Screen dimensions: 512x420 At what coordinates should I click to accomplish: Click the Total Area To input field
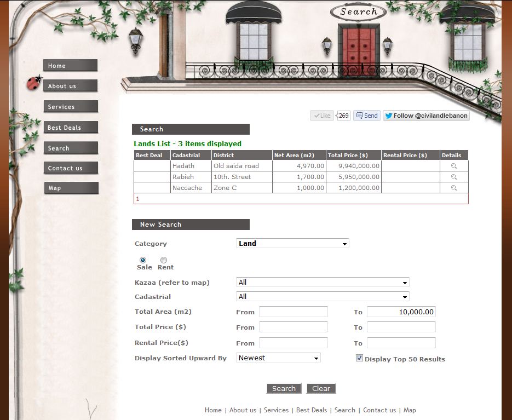tap(401, 312)
